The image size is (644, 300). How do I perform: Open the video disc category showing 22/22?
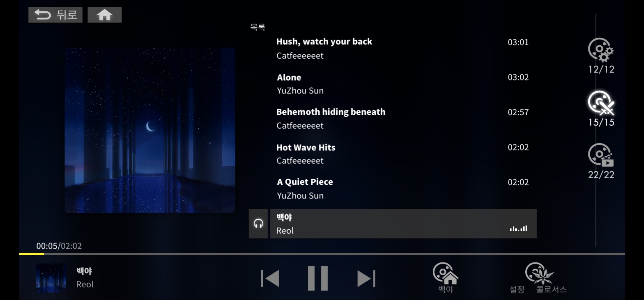(601, 161)
